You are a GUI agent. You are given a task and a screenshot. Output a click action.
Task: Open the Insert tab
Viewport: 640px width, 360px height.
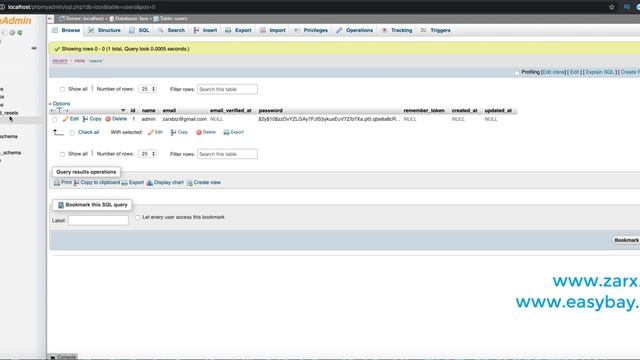tap(205, 30)
